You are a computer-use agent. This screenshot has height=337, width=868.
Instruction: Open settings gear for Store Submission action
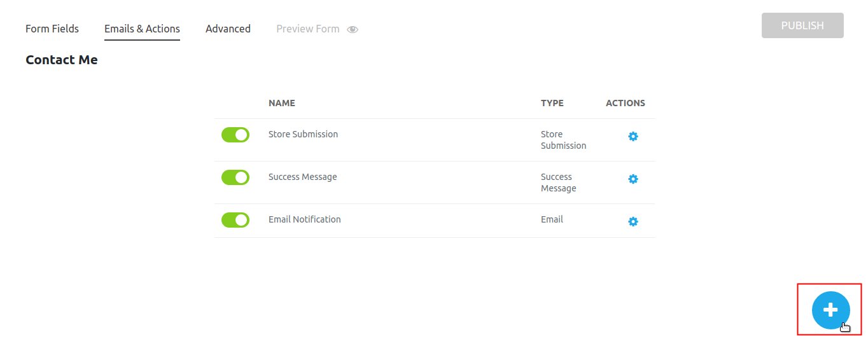[633, 137]
